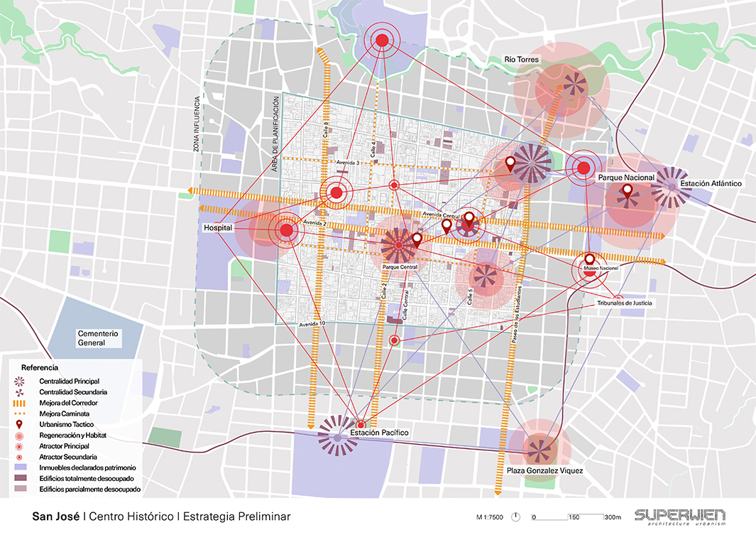Click the pin marker at Parque Nacional
Image resolution: width=756 pixels, height=535 pixels.
pos(628,191)
